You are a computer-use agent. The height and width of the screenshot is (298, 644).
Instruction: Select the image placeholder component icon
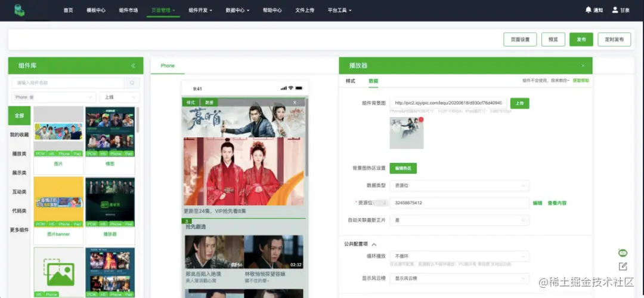click(x=58, y=272)
